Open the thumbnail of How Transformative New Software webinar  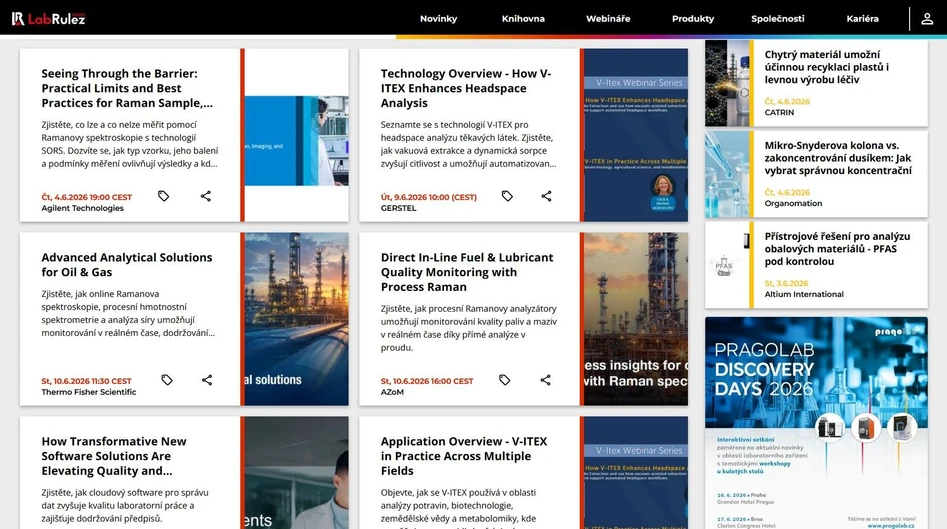click(297, 473)
